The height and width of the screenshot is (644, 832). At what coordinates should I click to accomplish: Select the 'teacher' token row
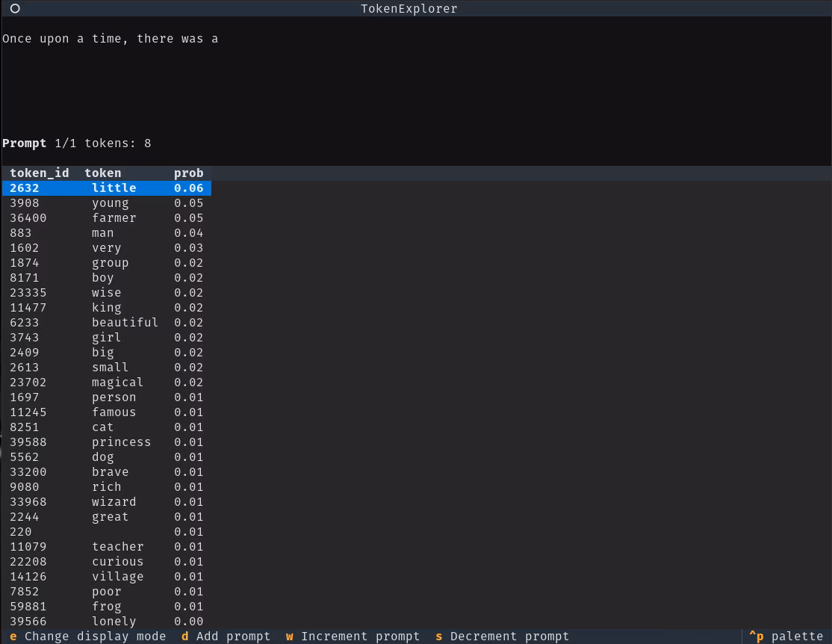click(107, 546)
